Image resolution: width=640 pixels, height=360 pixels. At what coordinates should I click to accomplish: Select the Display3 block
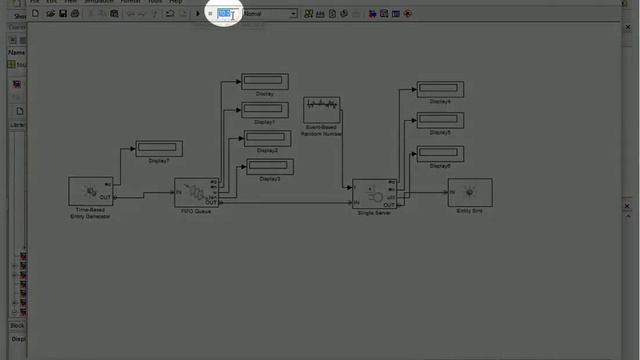pyautogui.click(x=270, y=167)
